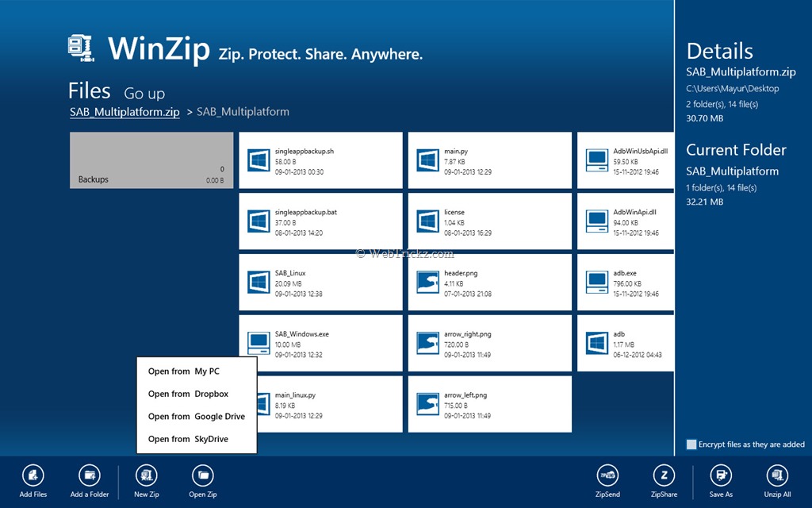
Task: Click the adb.exe file icon
Action: coord(597,283)
